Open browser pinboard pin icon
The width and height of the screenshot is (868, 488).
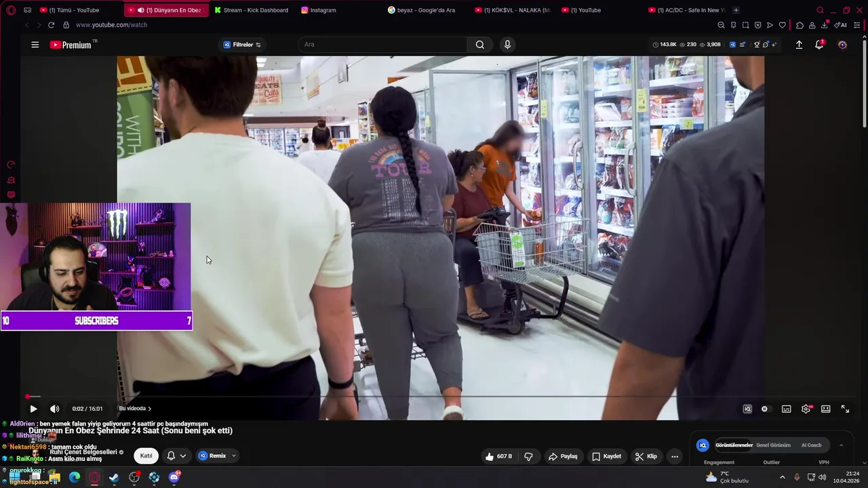tap(733, 25)
